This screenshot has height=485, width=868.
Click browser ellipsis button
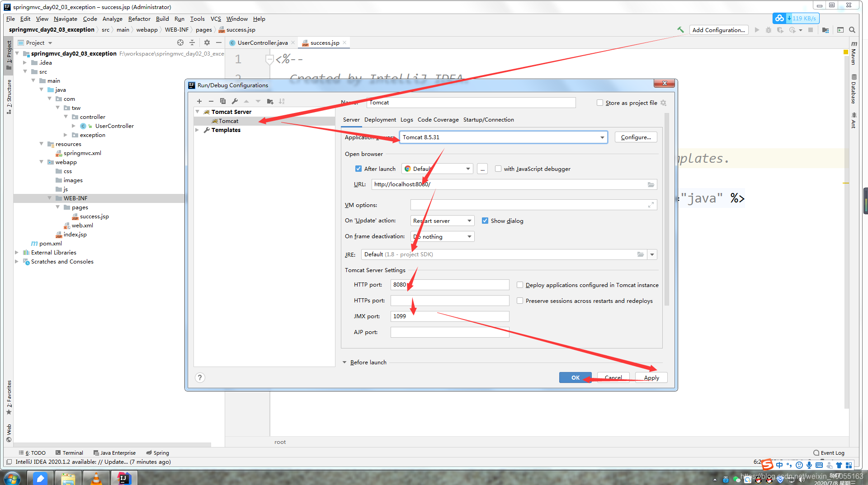482,169
